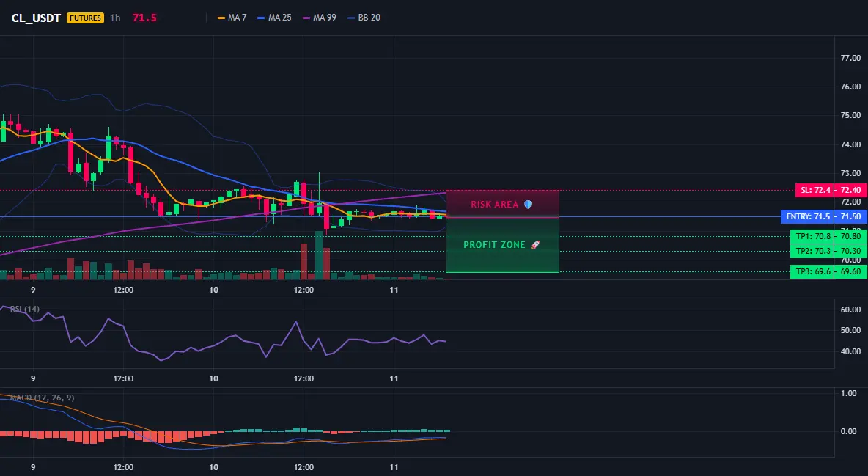Toggle the MA 25 indicator label

click(x=279, y=18)
